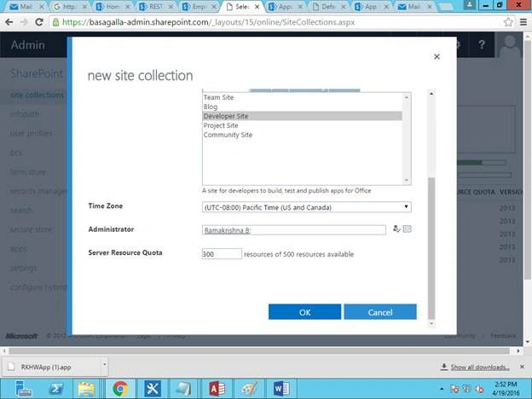532x399 pixels.
Task: Click the Server Resource Quota field
Action: (x=222, y=254)
